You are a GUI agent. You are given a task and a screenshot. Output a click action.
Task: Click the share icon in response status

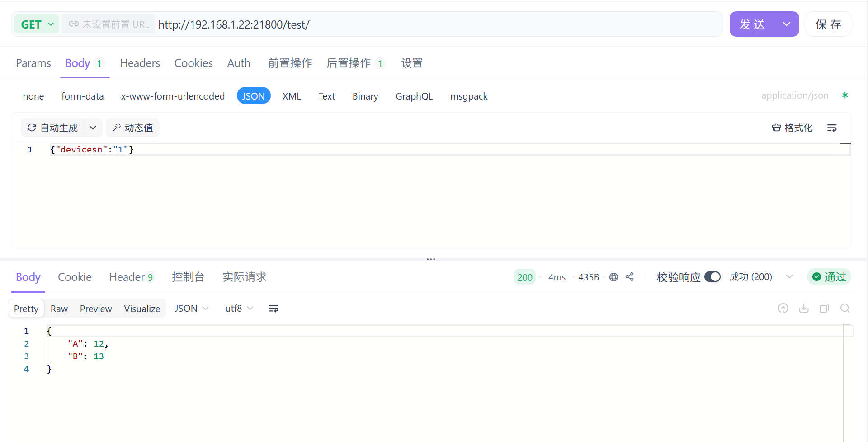tap(630, 277)
